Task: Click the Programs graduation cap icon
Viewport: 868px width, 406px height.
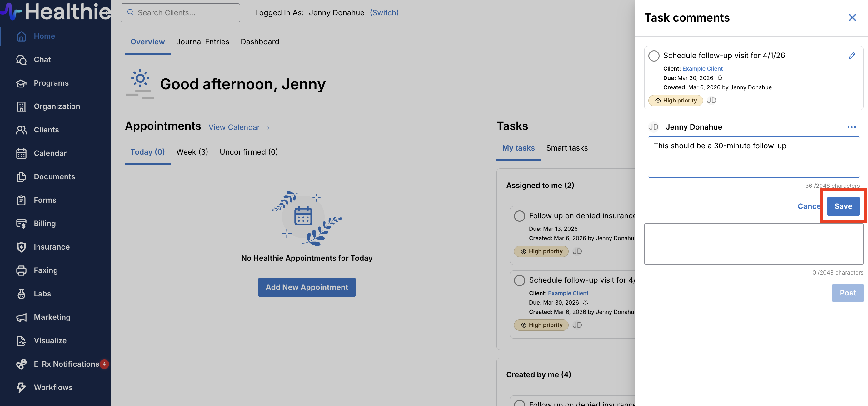Action: (x=21, y=83)
